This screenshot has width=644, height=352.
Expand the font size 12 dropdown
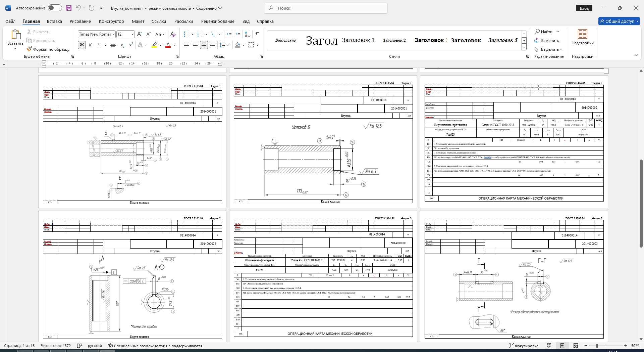point(132,34)
